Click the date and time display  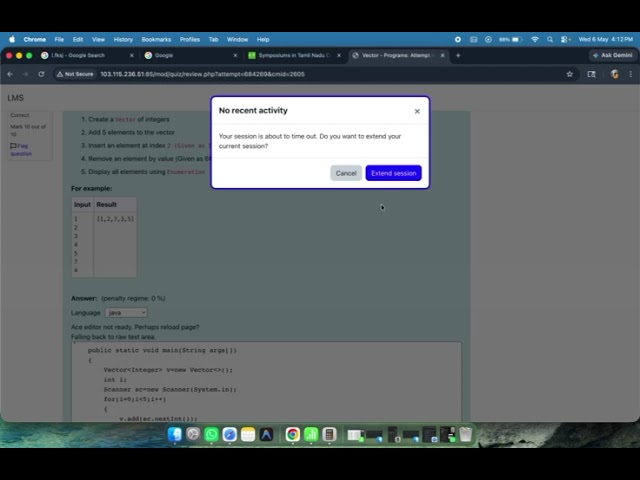tap(606, 40)
